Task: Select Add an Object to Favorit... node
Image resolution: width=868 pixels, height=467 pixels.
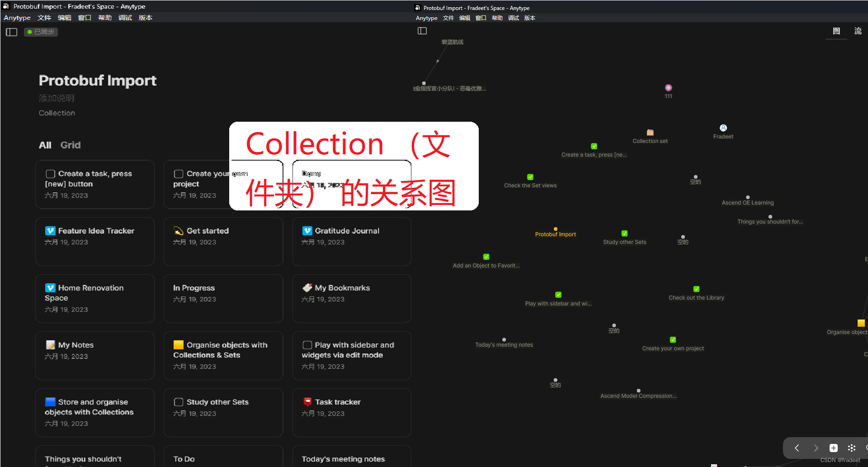Action: [x=486, y=257]
